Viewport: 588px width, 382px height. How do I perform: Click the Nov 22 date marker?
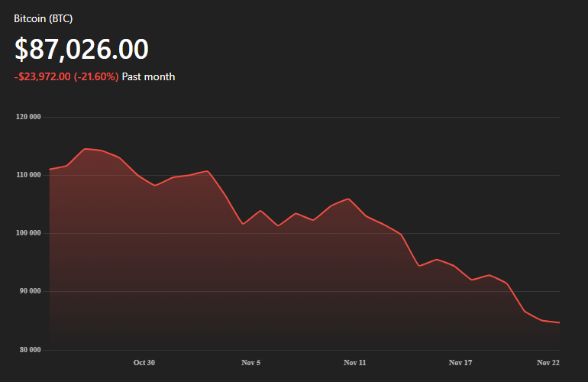(x=548, y=362)
